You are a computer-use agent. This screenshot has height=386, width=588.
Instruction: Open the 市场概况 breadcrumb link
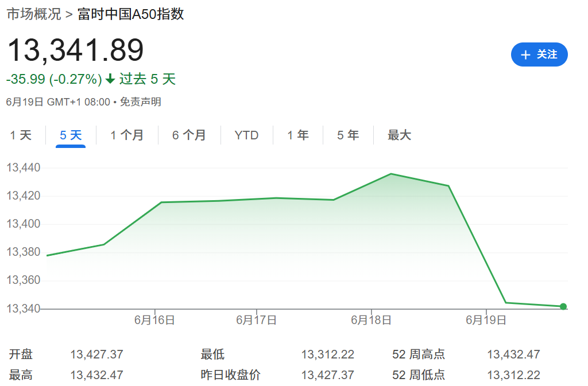tap(34, 14)
